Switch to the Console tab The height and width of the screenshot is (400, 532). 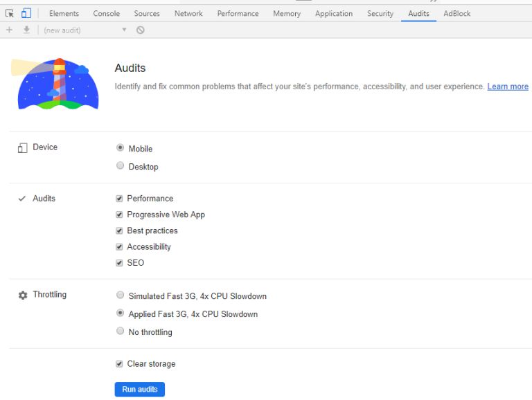[x=106, y=14]
